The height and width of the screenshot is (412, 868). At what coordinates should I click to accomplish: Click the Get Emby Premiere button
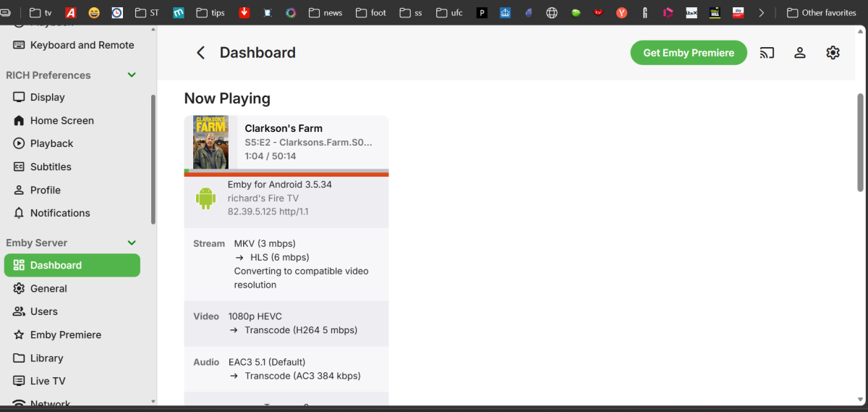click(689, 53)
